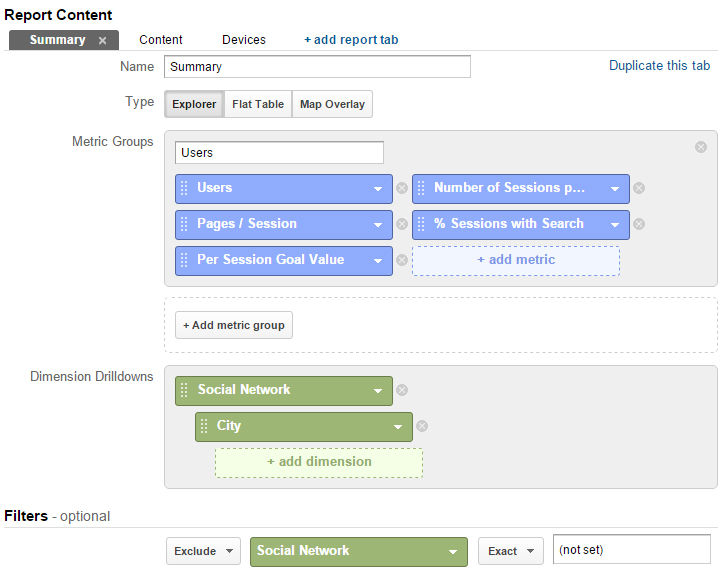
Task: Remove the Social Network dimension drilldown
Action: click(402, 390)
